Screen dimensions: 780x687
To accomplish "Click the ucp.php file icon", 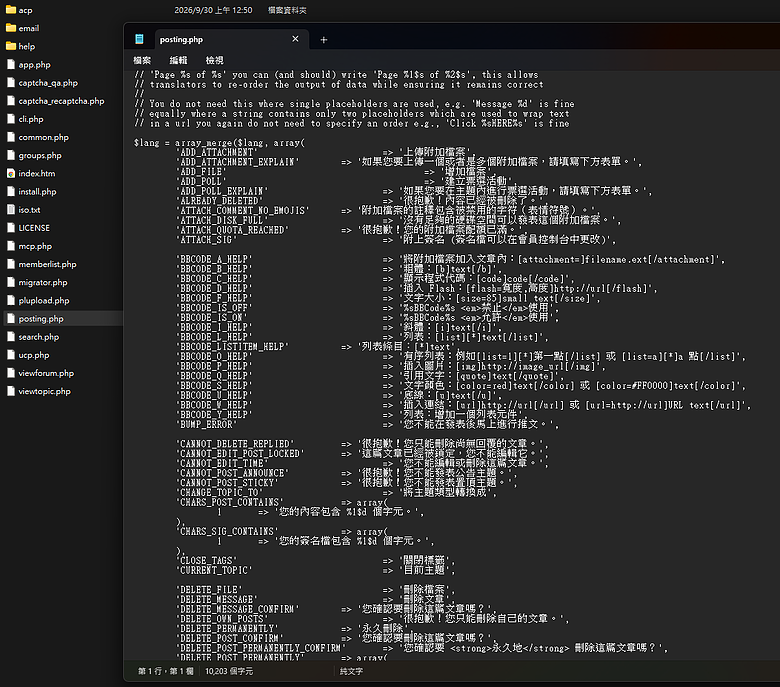I will tap(11, 355).
